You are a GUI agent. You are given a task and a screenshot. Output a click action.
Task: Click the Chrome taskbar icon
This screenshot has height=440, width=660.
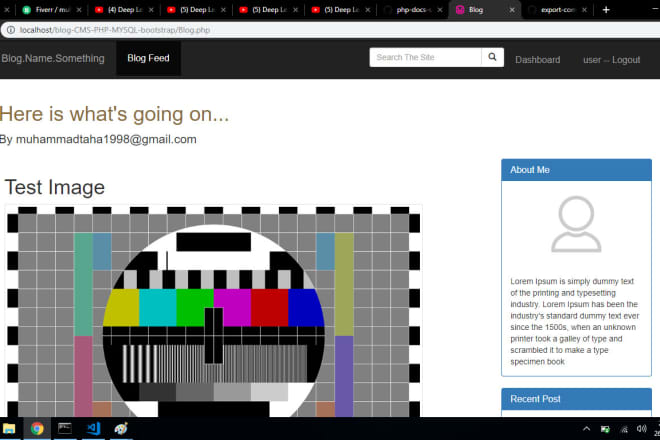pyautogui.click(x=37, y=429)
